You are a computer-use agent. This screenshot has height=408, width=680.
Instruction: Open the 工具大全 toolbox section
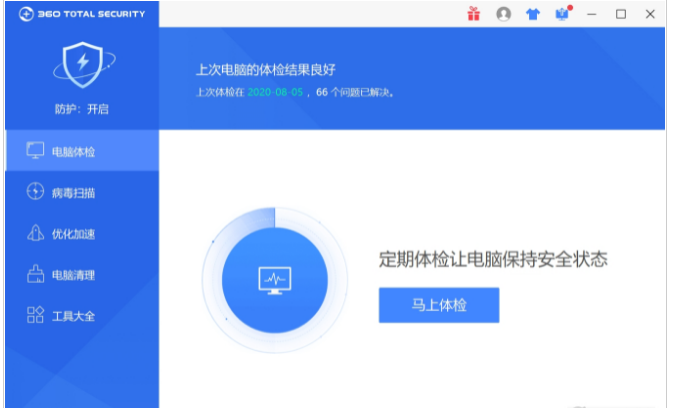pos(82,315)
